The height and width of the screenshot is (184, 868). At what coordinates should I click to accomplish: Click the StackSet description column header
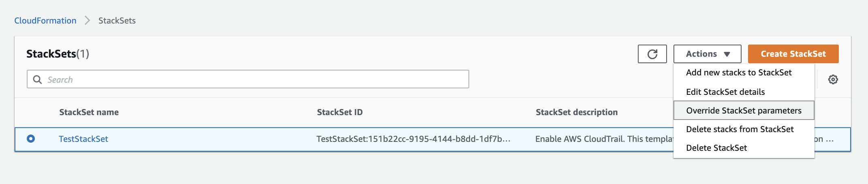(x=577, y=112)
